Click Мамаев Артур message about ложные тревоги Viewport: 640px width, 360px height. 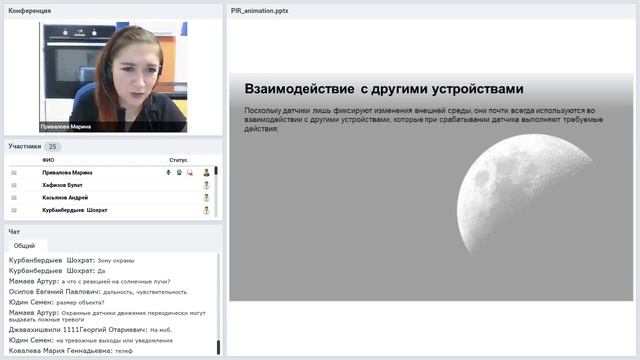[x=107, y=316]
